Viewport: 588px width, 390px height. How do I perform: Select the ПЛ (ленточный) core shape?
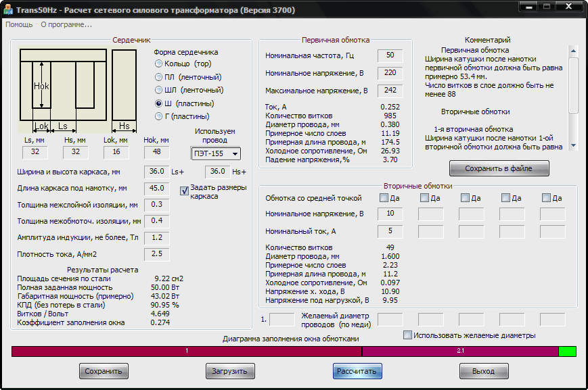pyautogui.click(x=188, y=77)
